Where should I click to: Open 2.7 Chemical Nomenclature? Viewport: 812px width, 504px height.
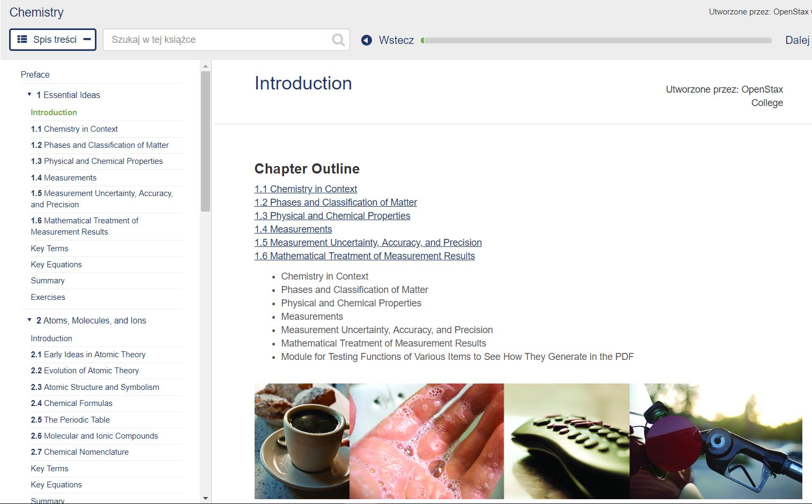point(80,452)
